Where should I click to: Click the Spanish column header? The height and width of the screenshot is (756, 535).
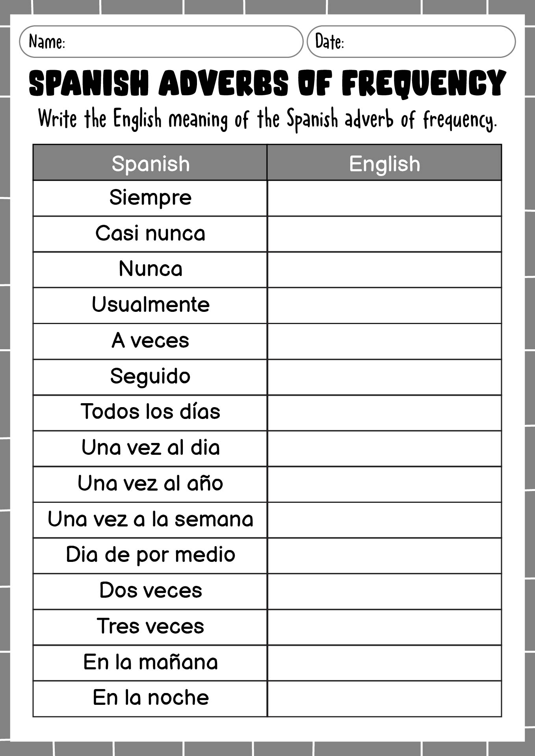pyautogui.click(x=150, y=163)
